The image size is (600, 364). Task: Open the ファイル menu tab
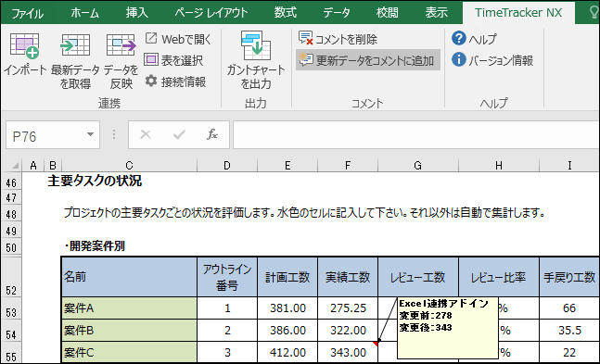pos(27,13)
